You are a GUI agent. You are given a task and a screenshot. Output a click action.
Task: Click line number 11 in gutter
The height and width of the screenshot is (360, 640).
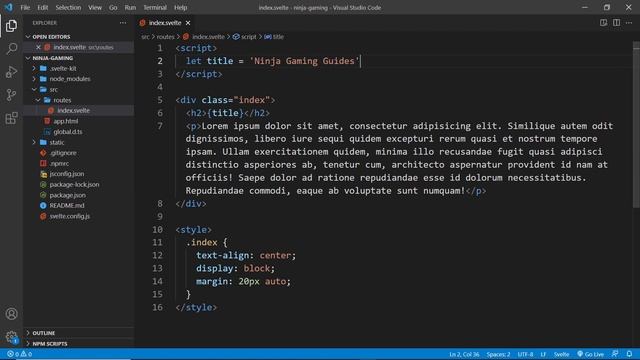(x=157, y=242)
